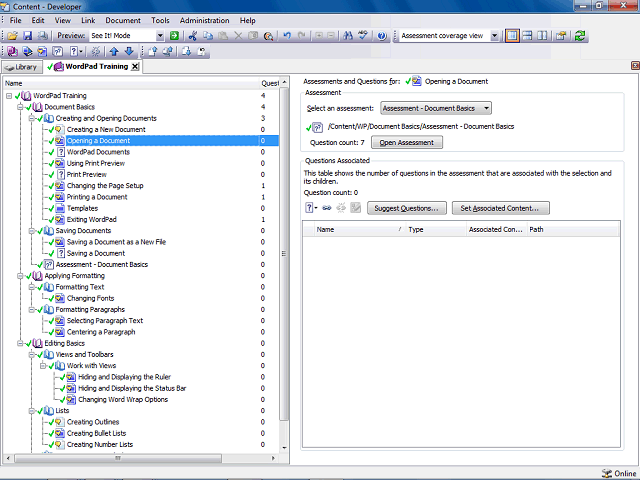The height and width of the screenshot is (480, 640).
Task: Toggle the vertical split layout view
Action: pos(542,36)
